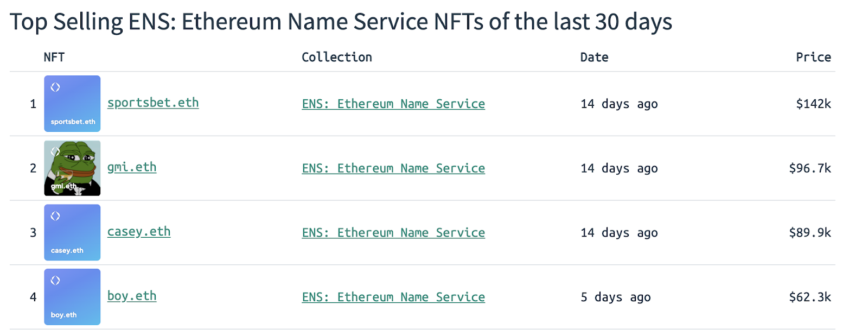Click the Top Selling ENS page heading

pos(341,22)
